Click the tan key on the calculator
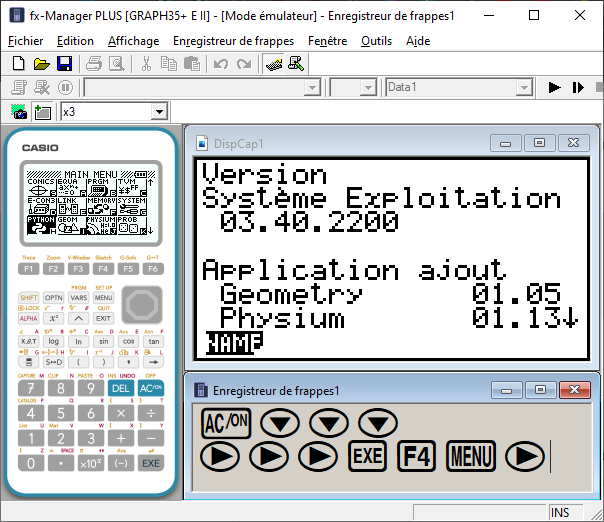604x522 pixels. (x=154, y=341)
